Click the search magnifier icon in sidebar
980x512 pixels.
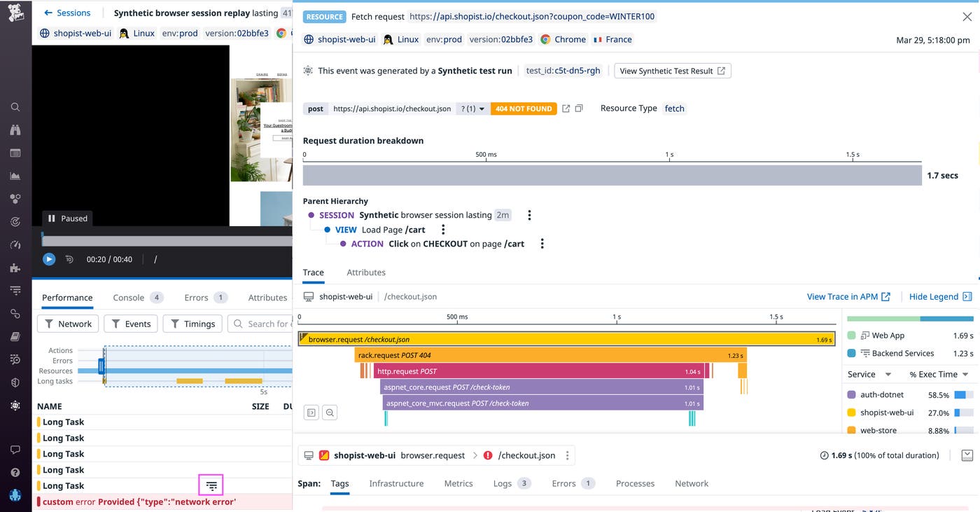coord(15,107)
